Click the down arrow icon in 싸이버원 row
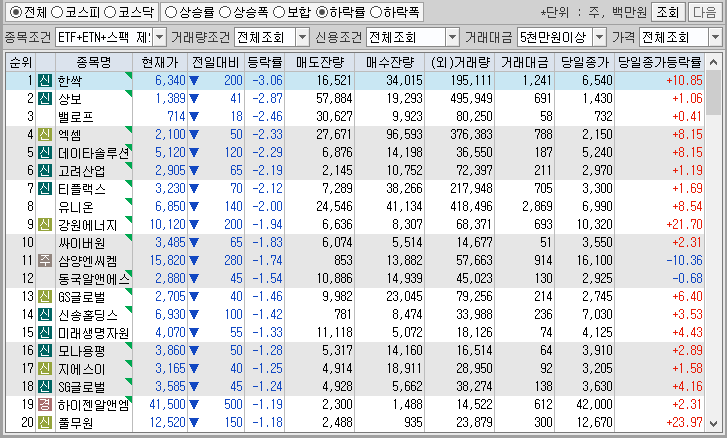 click(x=194, y=243)
